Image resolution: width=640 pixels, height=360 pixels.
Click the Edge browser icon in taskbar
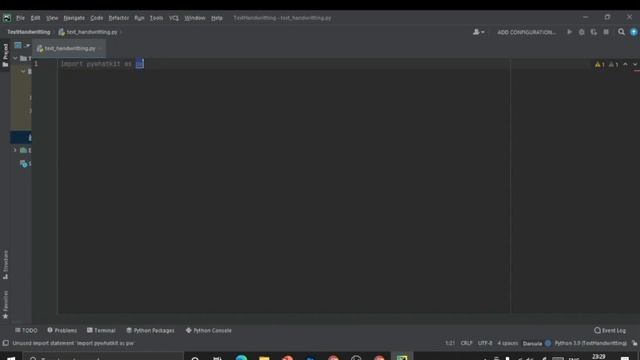[241, 358]
